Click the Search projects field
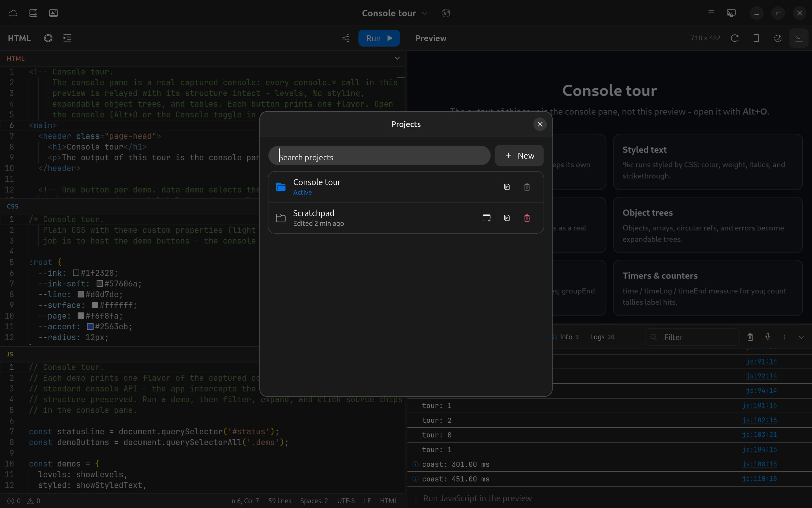 coord(379,156)
